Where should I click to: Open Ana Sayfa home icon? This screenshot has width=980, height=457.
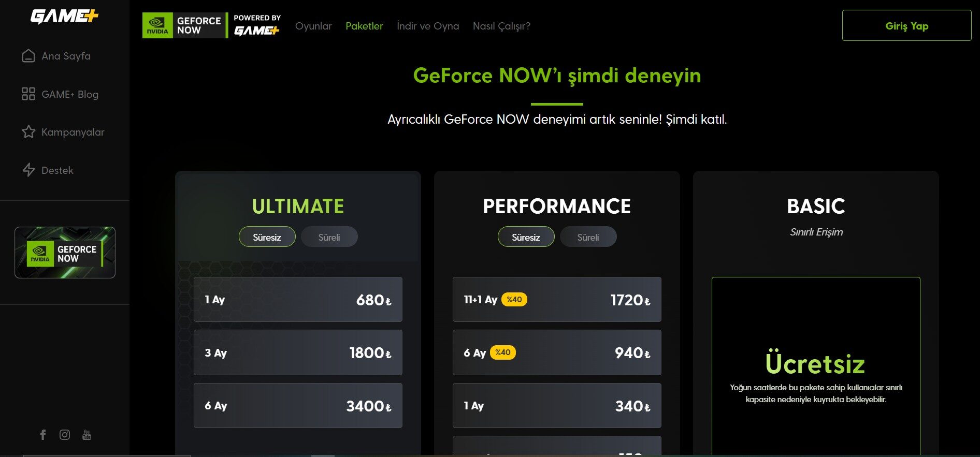[28, 56]
